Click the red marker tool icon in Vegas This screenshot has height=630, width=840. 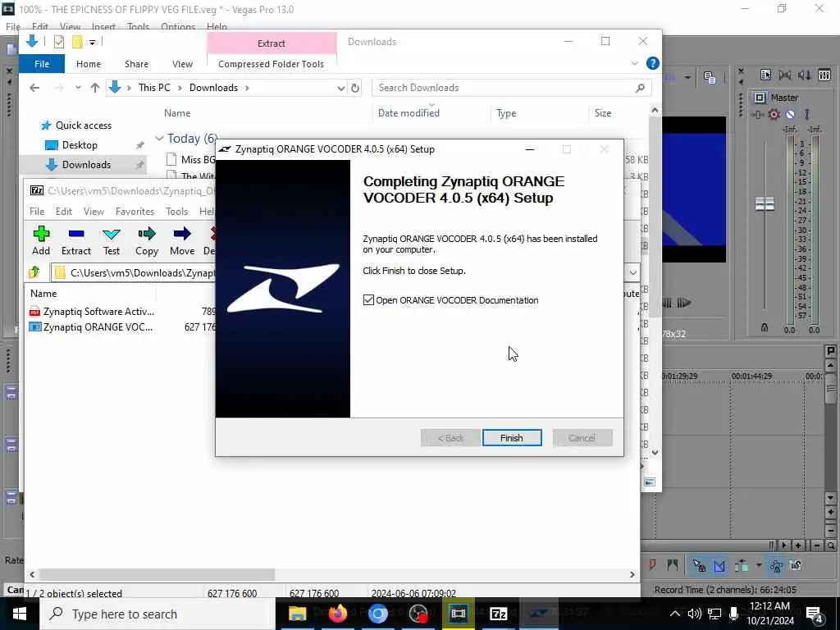[x=652, y=565]
